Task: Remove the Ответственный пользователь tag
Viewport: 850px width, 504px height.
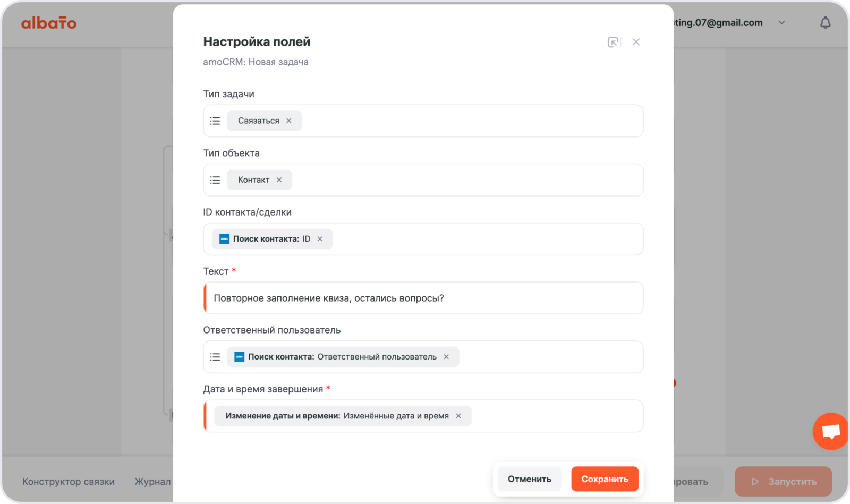Action: tap(446, 357)
